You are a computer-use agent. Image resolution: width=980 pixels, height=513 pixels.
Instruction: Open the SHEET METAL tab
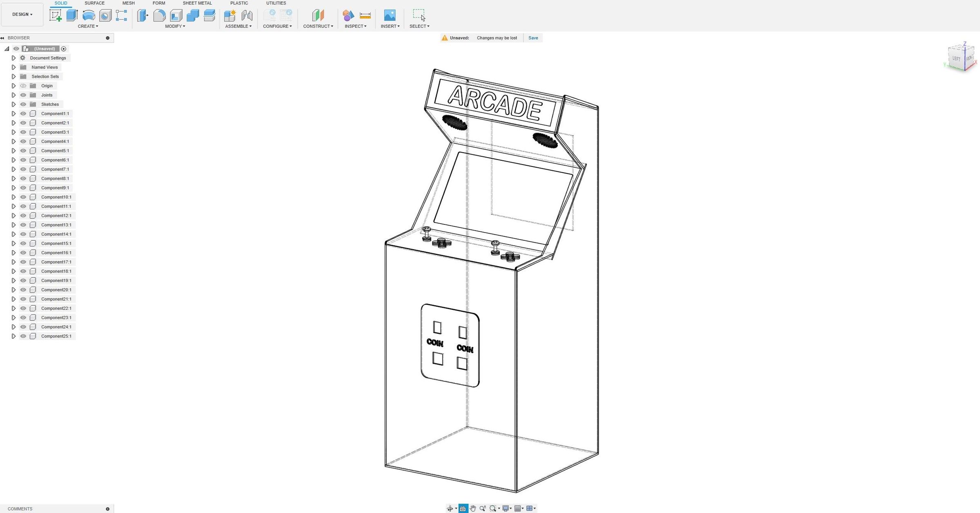coord(197,3)
